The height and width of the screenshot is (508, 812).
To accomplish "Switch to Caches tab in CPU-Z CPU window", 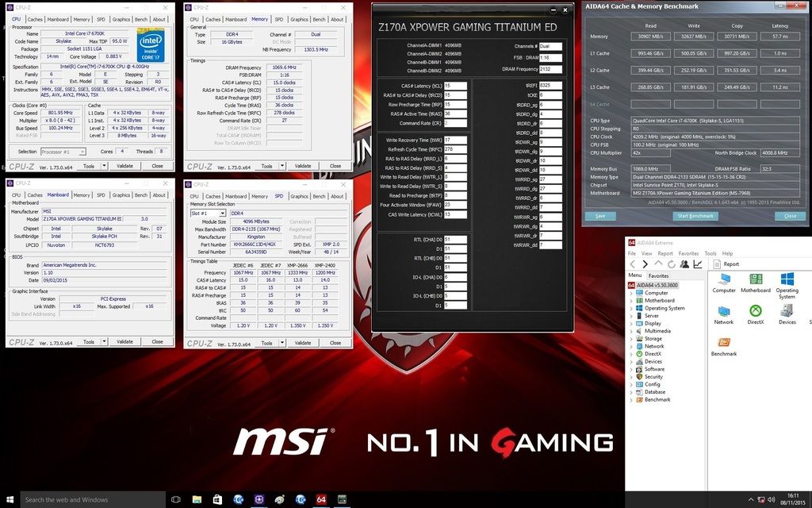I will (35, 19).
